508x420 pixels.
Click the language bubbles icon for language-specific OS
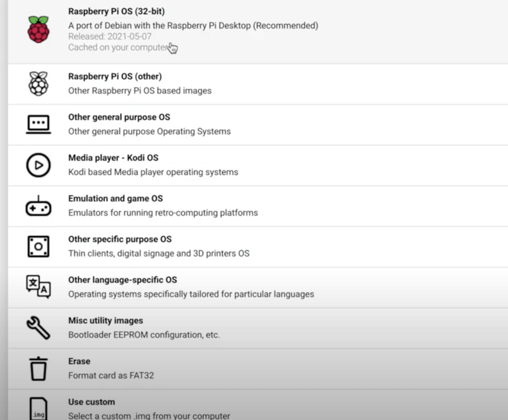pyautogui.click(x=38, y=286)
